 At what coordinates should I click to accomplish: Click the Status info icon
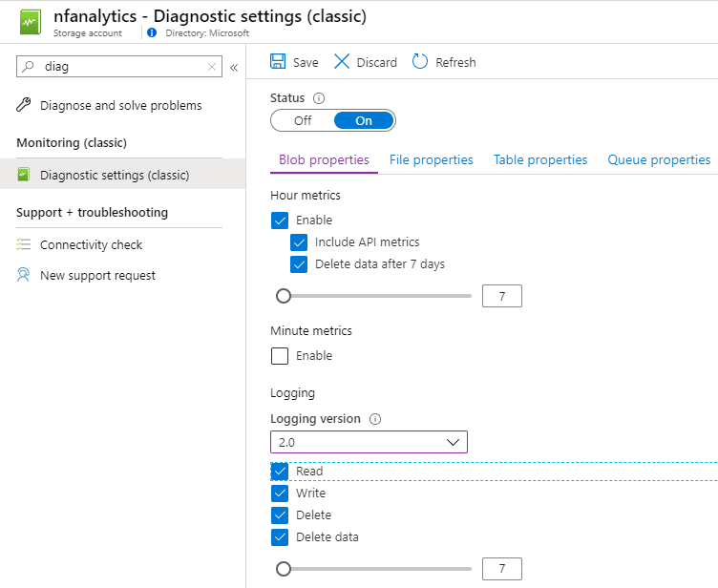(319, 98)
